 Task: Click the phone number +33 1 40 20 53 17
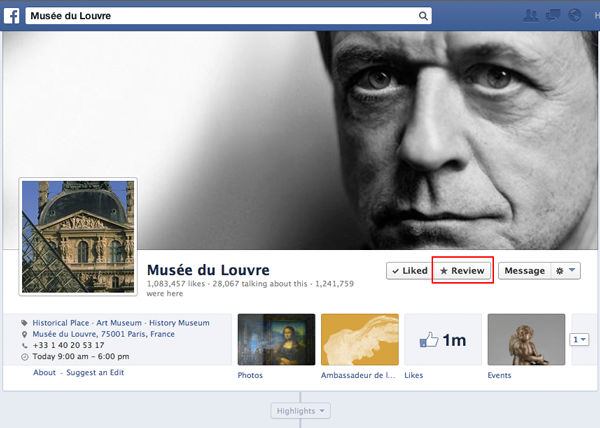tap(68, 345)
